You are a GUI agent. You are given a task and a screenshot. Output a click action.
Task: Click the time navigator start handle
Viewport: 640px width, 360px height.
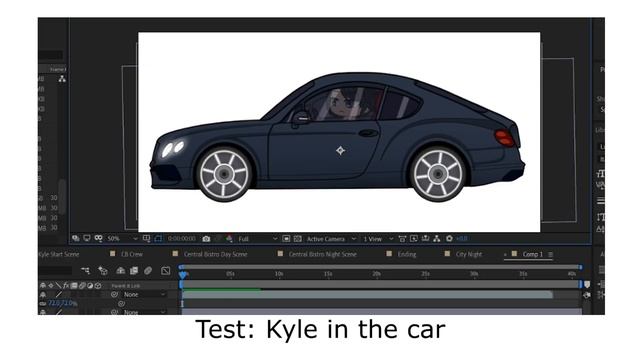[181, 267]
